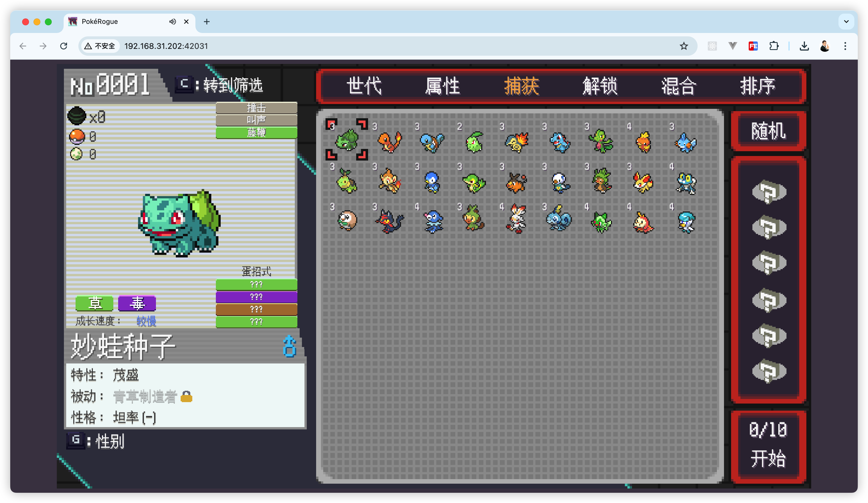Screen dimensions: 868x503
Task: Open the 解锁 unlock filter tab
Action: click(600, 86)
